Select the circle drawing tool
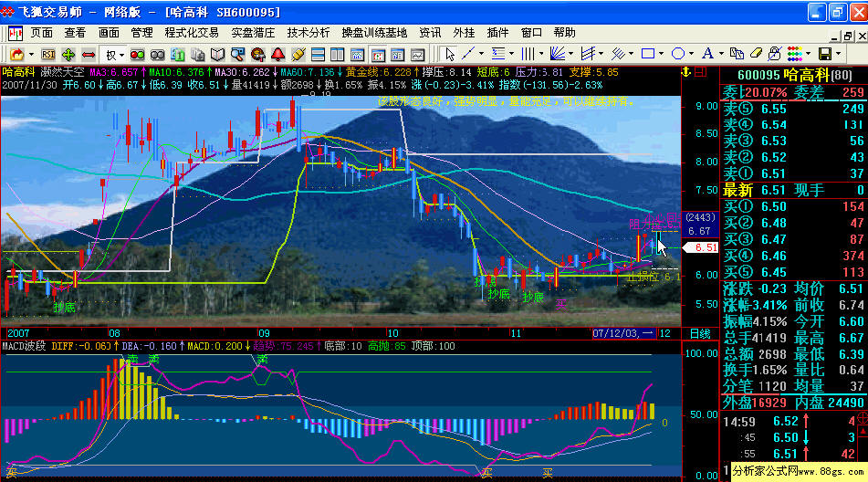Image resolution: width=868 pixels, height=482 pixels. click(x=677, y=54)
